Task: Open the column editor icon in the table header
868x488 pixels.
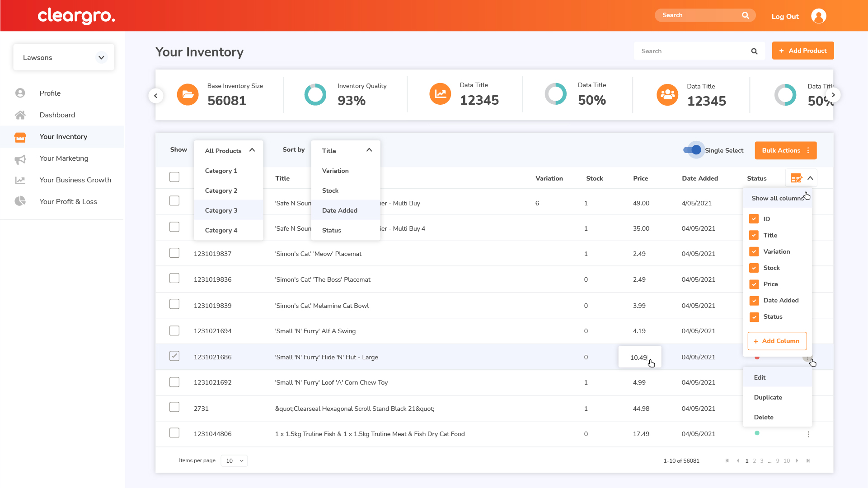Action: 796,178
